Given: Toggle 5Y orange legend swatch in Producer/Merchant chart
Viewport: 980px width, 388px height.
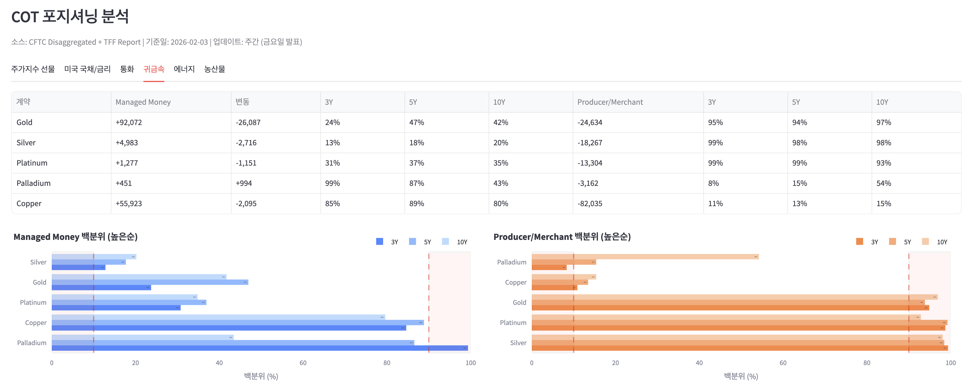Looking at the screenshot, I should tap(892, 242).
